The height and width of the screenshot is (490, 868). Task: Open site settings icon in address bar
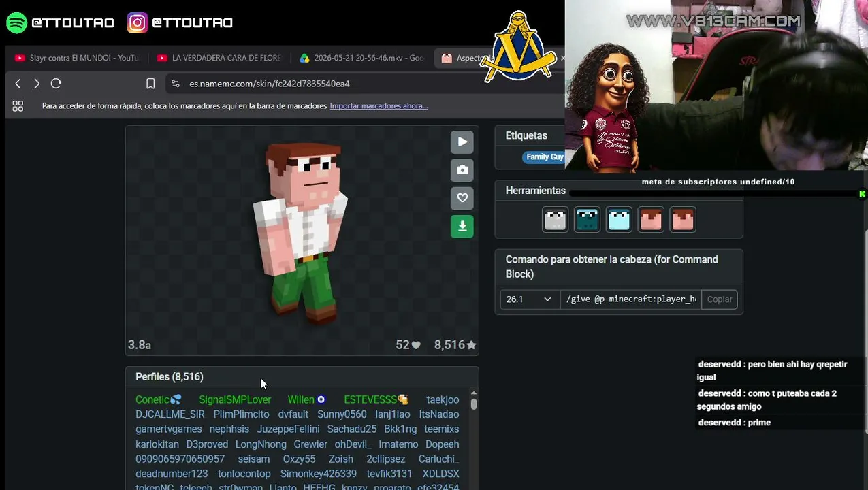[175, 84]
